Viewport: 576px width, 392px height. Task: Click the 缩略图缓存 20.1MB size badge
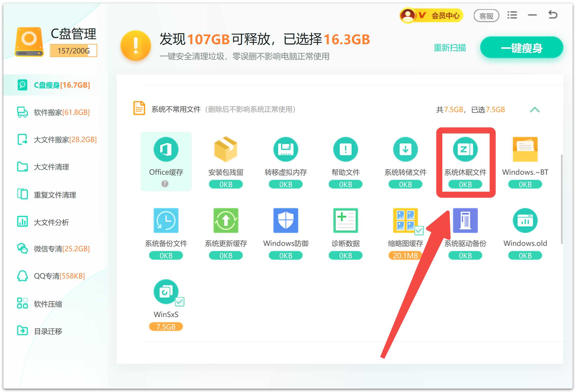pyautogui.click(x=405, y=255)
